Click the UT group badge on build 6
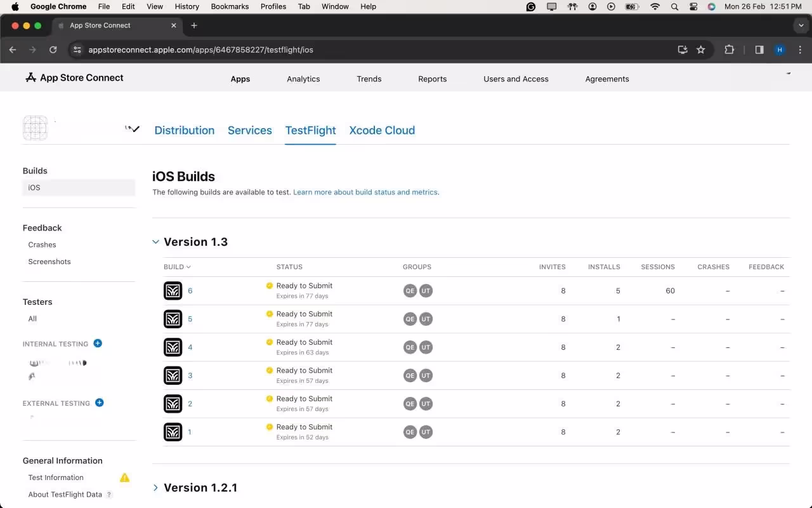Viewport: 812px width, 508px height. tap(426, 291)
